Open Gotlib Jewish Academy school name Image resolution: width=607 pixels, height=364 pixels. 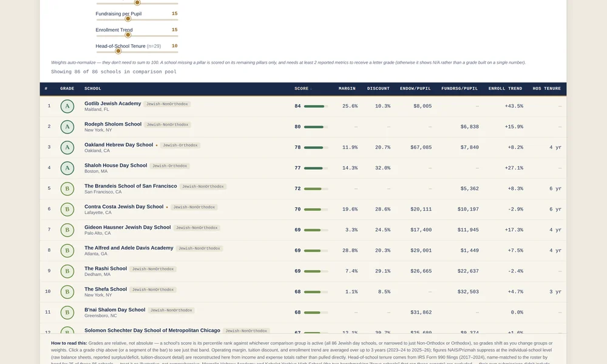coord(113,104)
